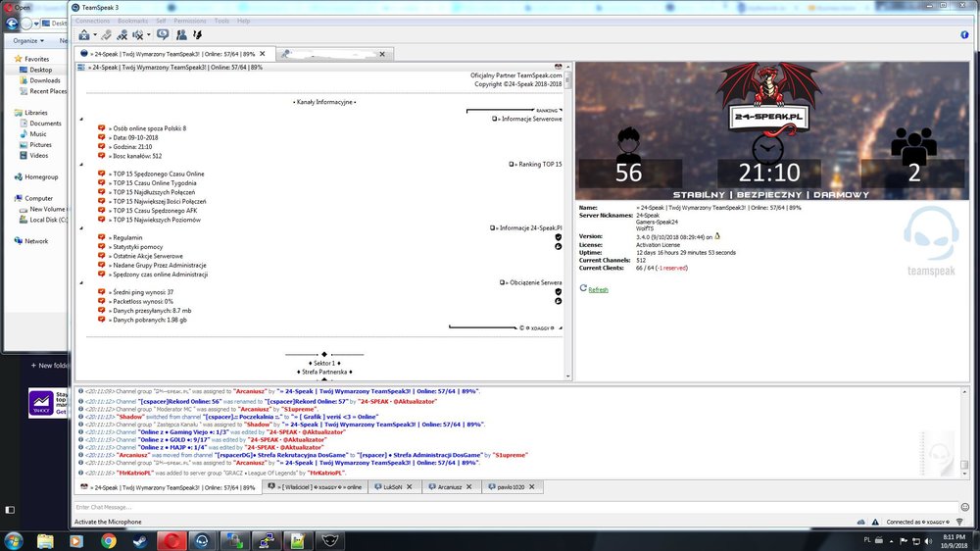Click the channel tree vertical scrollbar

568,222
